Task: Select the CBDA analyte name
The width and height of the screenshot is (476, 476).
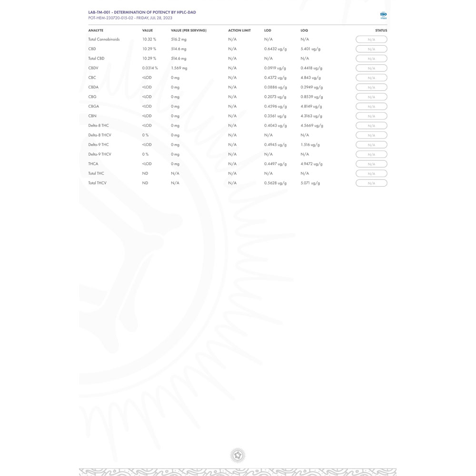Action: pyautogui.click(x=93, y=87)
